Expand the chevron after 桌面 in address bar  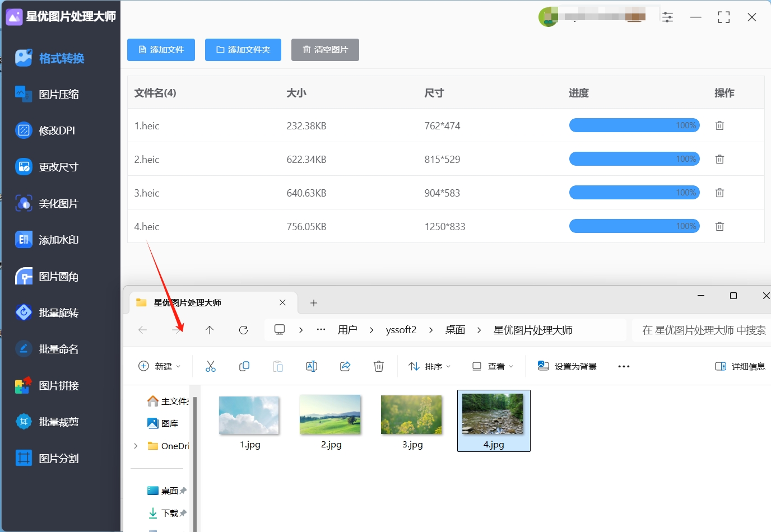pos(479,330)
